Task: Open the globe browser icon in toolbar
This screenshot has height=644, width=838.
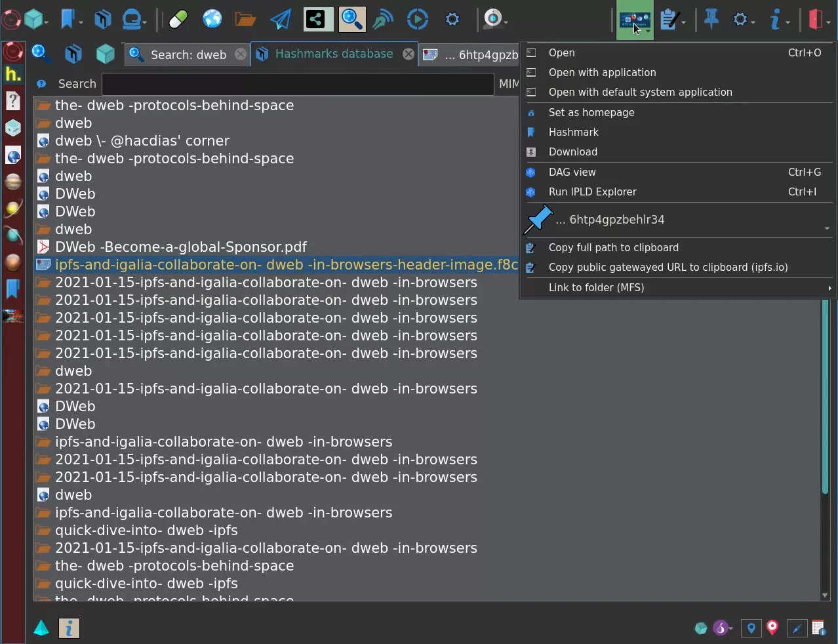Action: pos(212,20)
